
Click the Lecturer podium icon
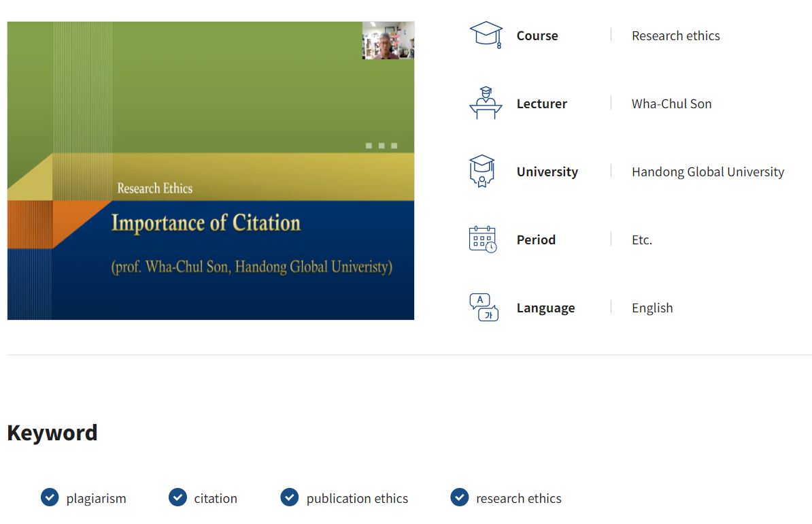click(486, 103)
